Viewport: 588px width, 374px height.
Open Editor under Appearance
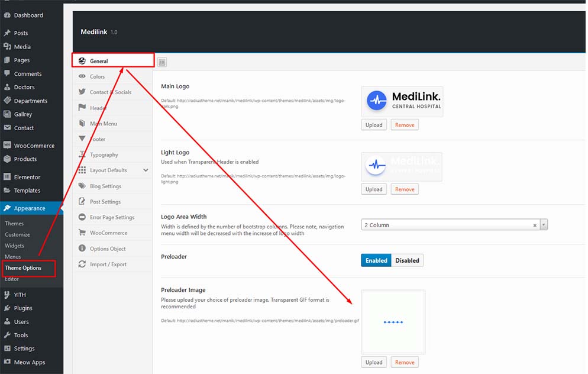pos(12,279)
